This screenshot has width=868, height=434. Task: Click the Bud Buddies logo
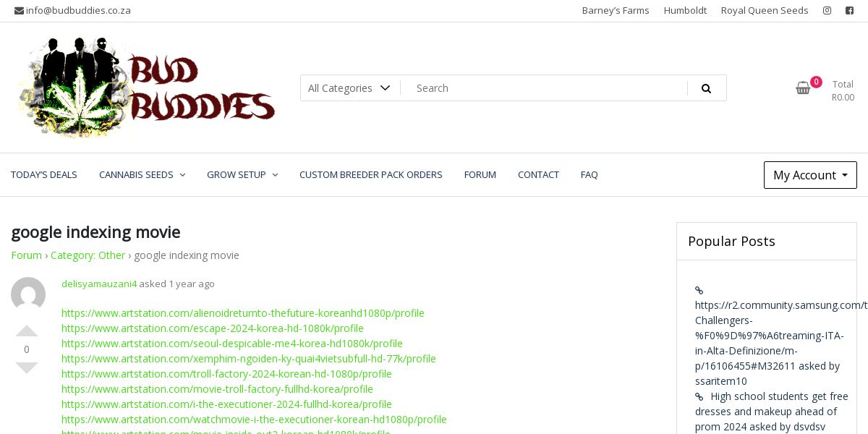click(x=147, y=88)
